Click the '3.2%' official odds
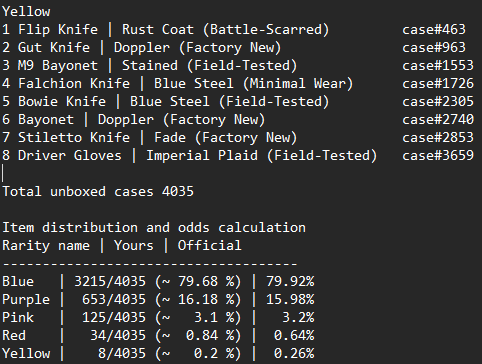482x364 pixels. coord(298,318)
